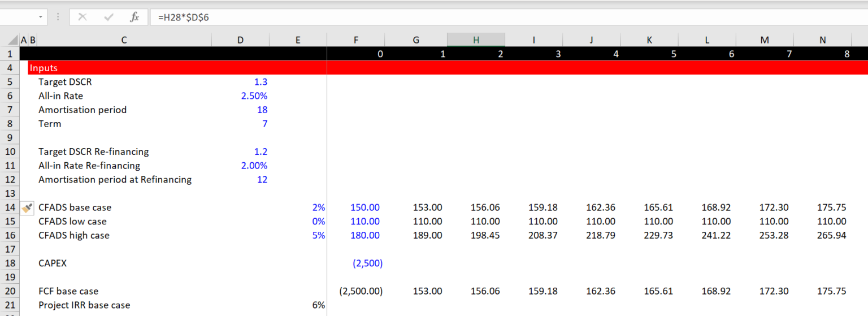Click the CFADS base case label
This screenshot has height=316, width=868.
pos(75,207)
